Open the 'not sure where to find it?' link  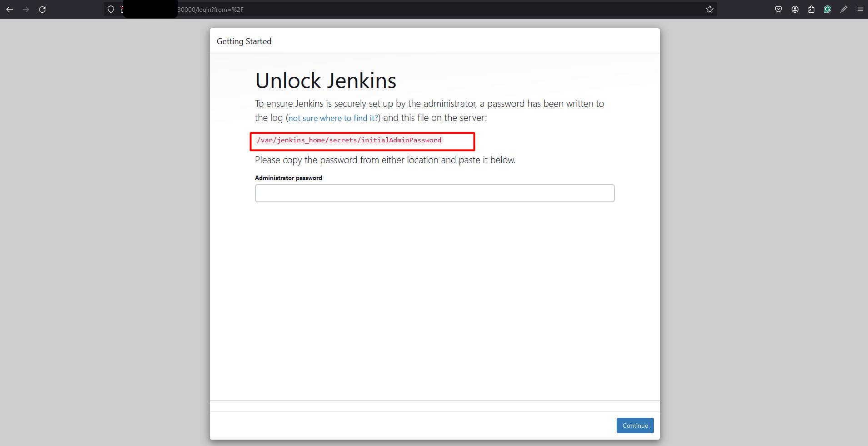[333, 118]
